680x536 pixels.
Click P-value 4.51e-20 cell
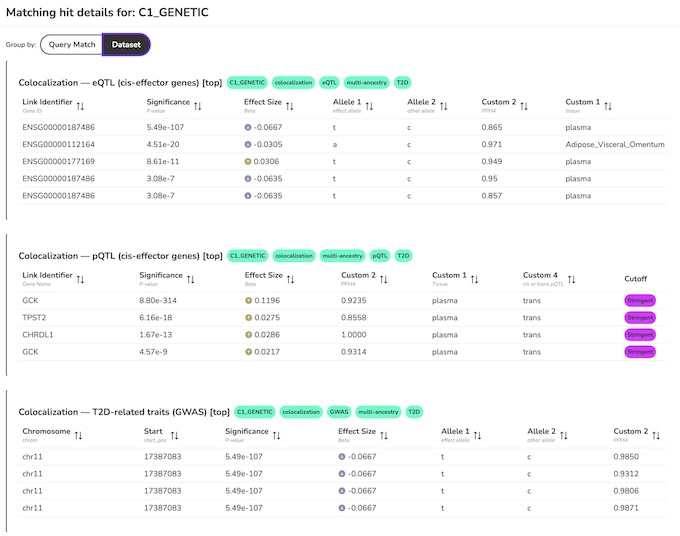pyautogui.click(x=163, y=144)
